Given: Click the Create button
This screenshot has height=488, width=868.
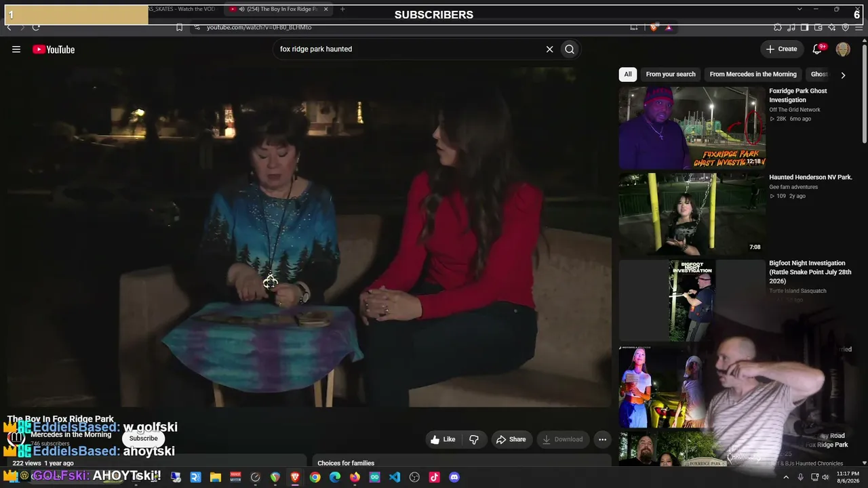Looking at the screenshot, I should 781,49.
